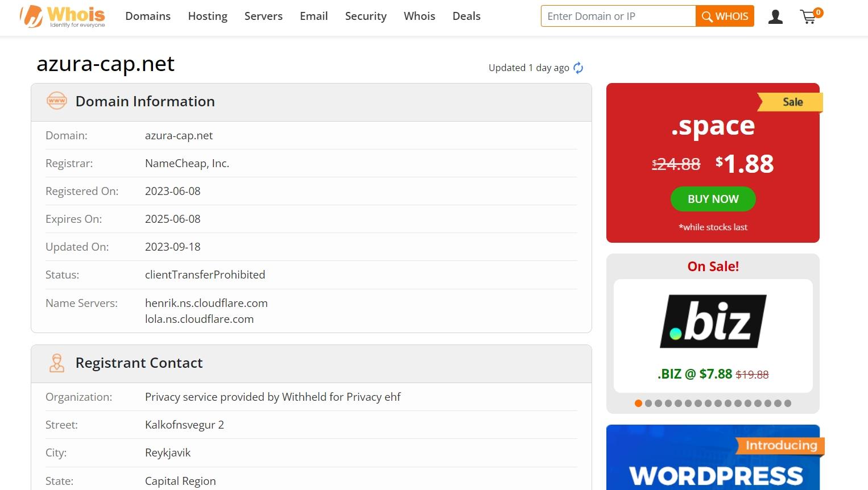Open the Whois menu item
This screenshot has width=868, height=490.
coord(419,16)
